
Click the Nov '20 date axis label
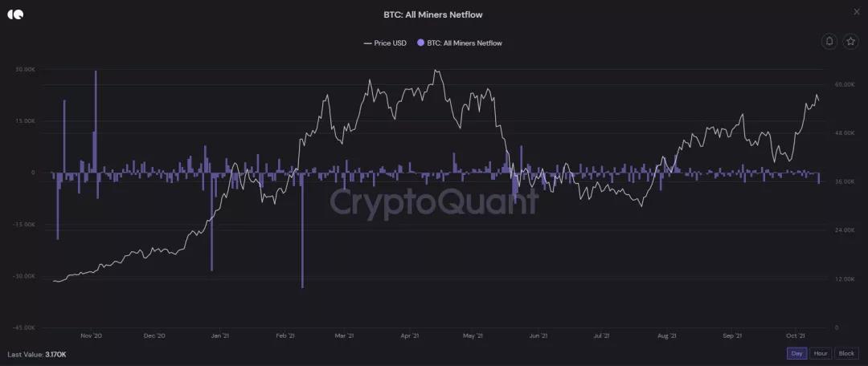[x=91, y=336]
